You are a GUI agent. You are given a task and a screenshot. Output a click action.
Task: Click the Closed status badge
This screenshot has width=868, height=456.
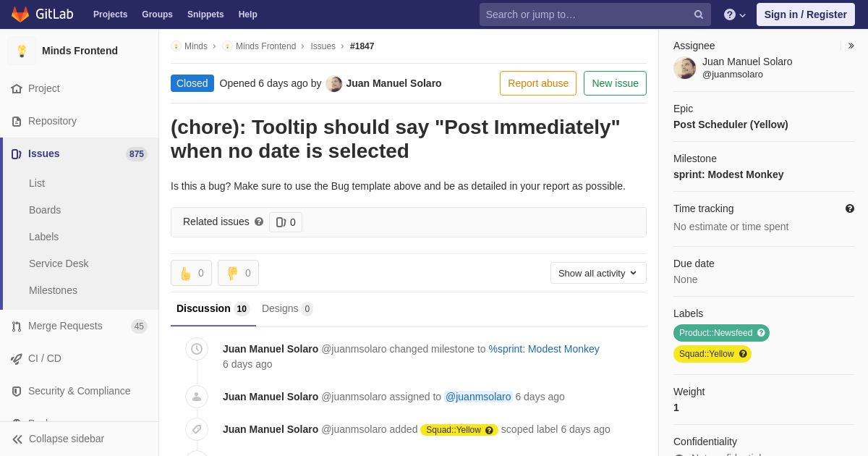(x=192, y=83)
